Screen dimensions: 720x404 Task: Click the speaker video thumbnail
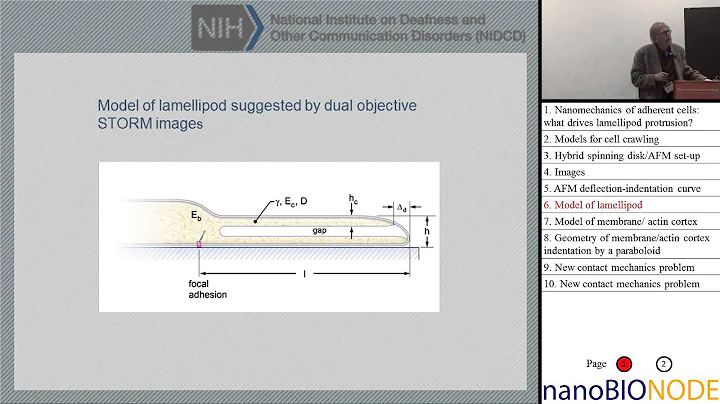tap(631, 50)
